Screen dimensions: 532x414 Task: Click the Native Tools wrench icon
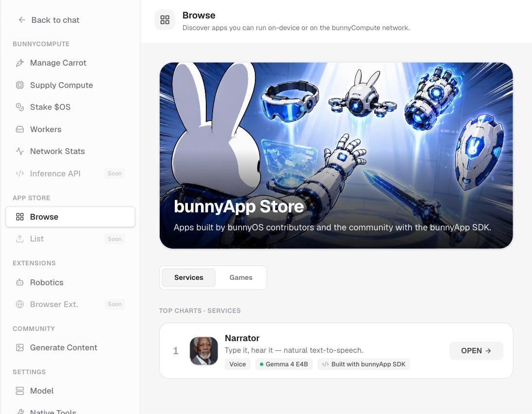(x=20, y=412)
